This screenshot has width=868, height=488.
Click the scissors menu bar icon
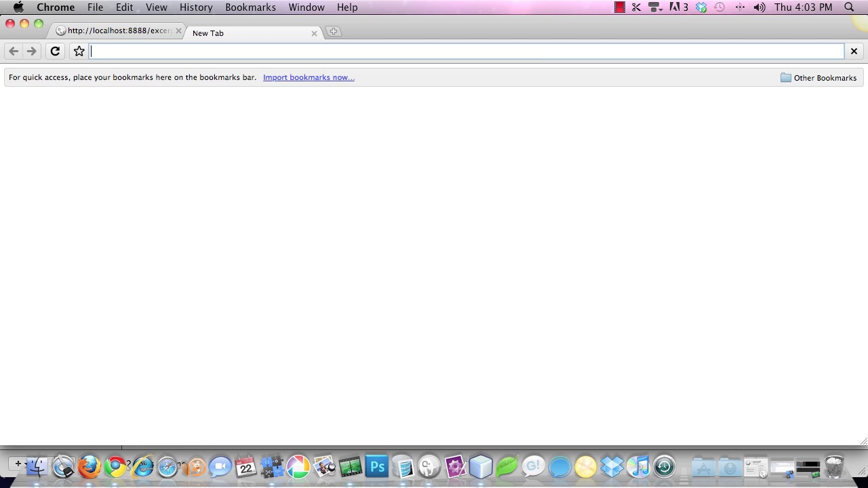click(x=636, y=7)
